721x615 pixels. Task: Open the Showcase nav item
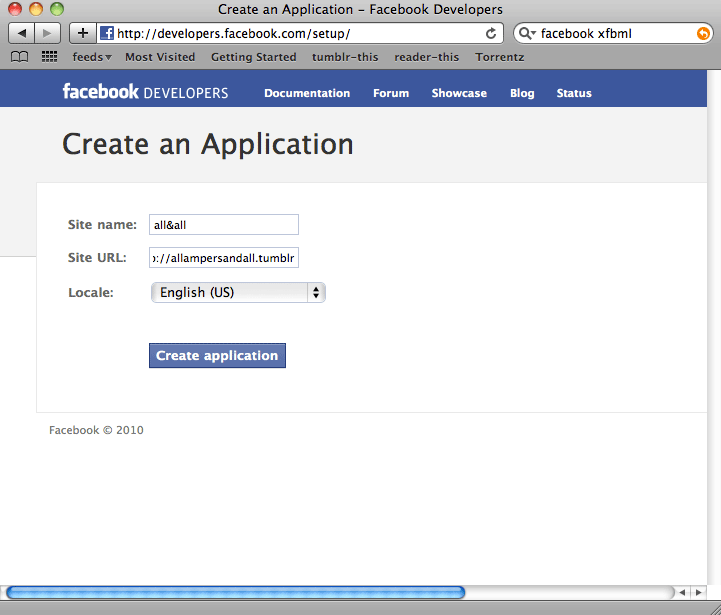[x=459, y=93]
